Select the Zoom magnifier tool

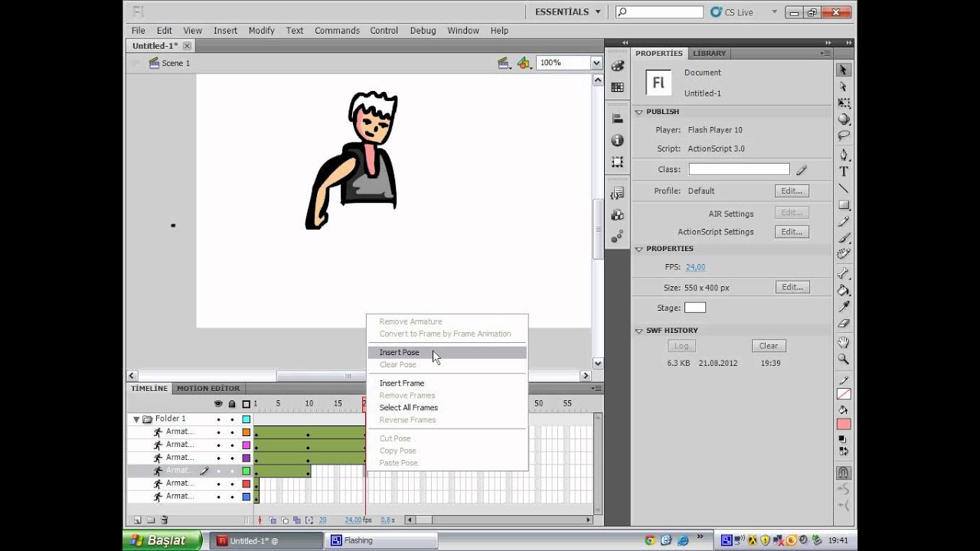coord(844,359)
